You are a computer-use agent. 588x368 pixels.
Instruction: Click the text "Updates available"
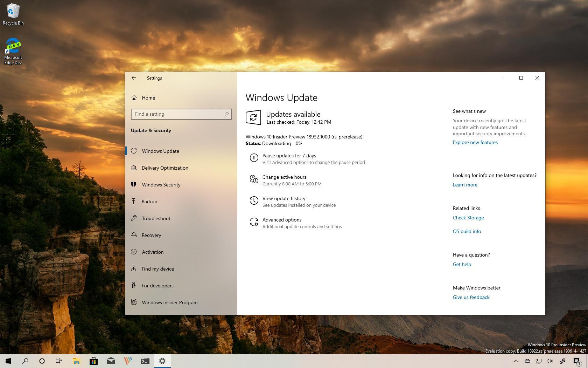(x=293, y=114)
